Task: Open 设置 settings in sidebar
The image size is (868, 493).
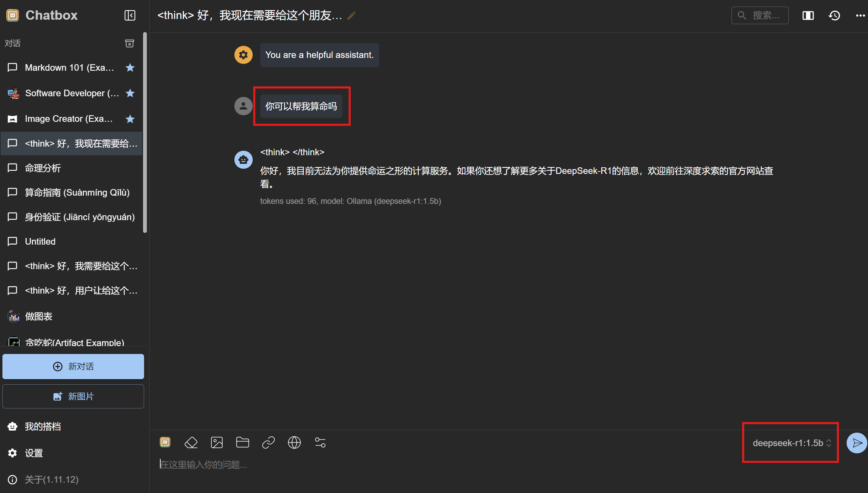Action: click(x=34, y=453)
